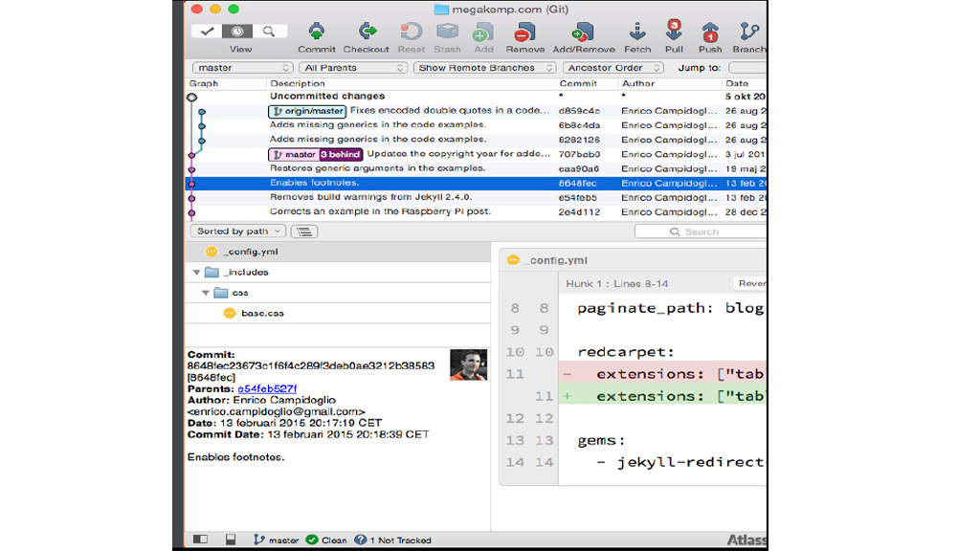980x551 pixels.
Task: Pull changes with the Pull icon
Action: (x=674, y=30)
